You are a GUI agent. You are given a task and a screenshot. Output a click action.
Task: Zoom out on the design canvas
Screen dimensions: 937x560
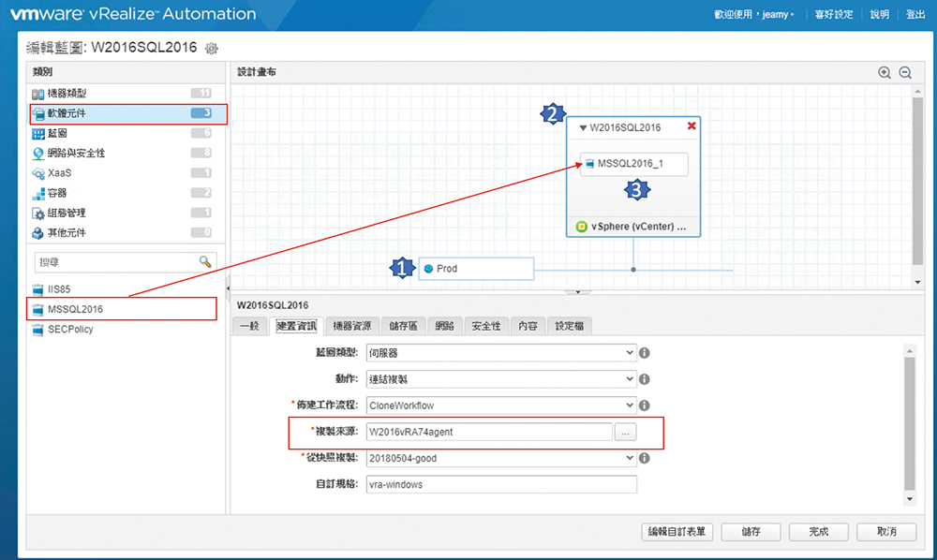tap(905, 72)
